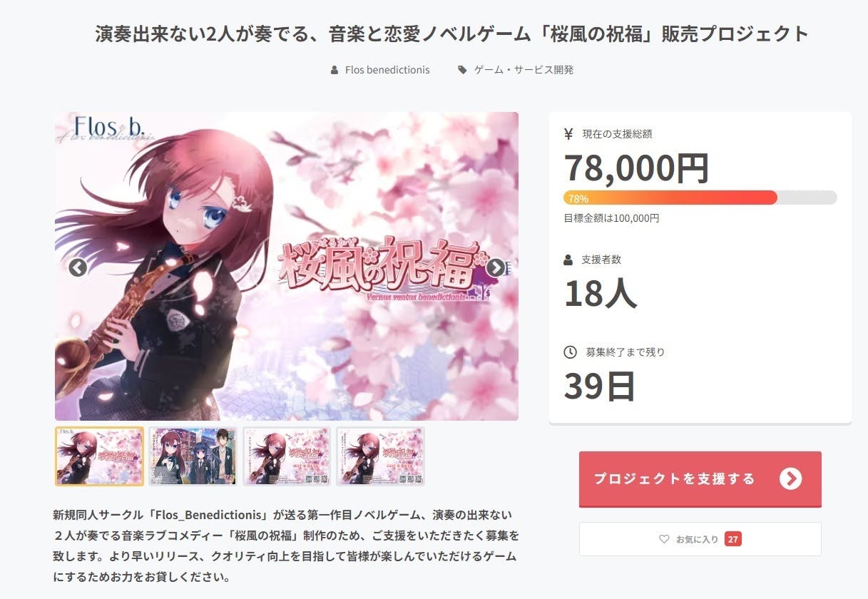Show the previous slide with left arrow
Viewport: 868px width, 599px height.
[78, 267]
